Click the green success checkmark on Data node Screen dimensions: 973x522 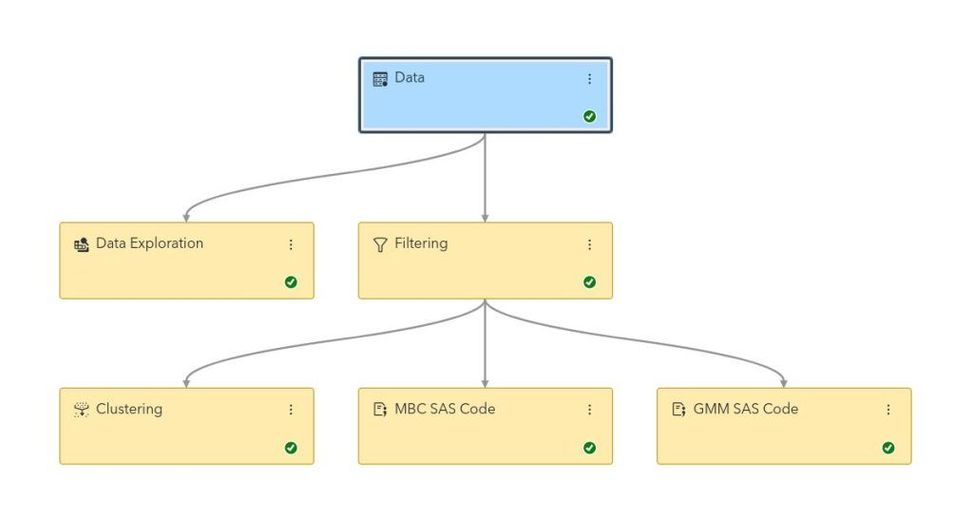tap(590, 116)
